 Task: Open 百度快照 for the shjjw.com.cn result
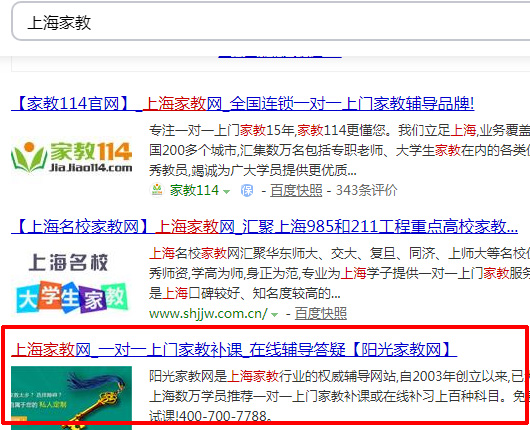[321, 314]
